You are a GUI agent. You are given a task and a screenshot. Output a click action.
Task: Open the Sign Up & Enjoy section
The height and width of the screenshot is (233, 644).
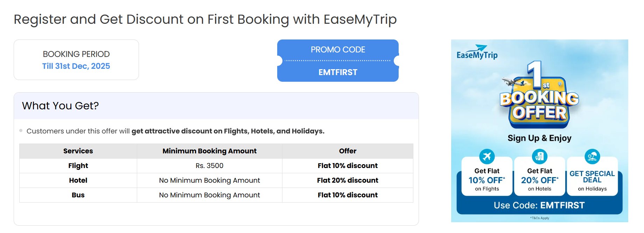539,138
